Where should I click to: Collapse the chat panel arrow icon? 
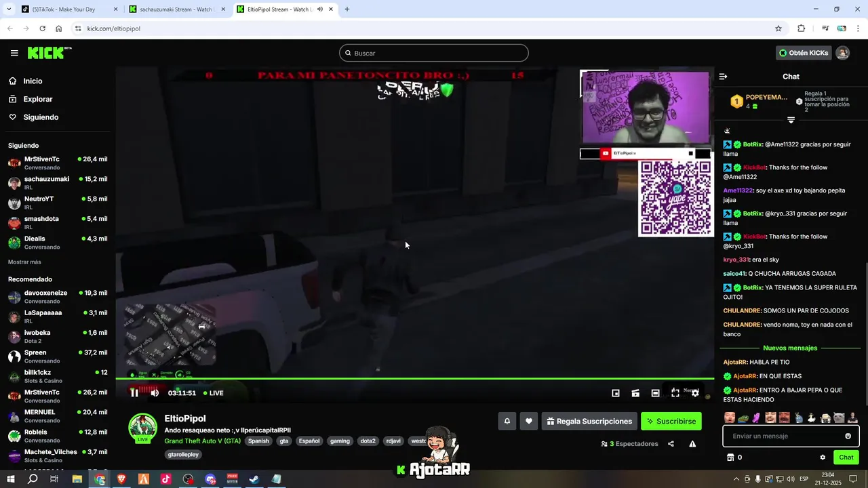click(x=723, y=77)
